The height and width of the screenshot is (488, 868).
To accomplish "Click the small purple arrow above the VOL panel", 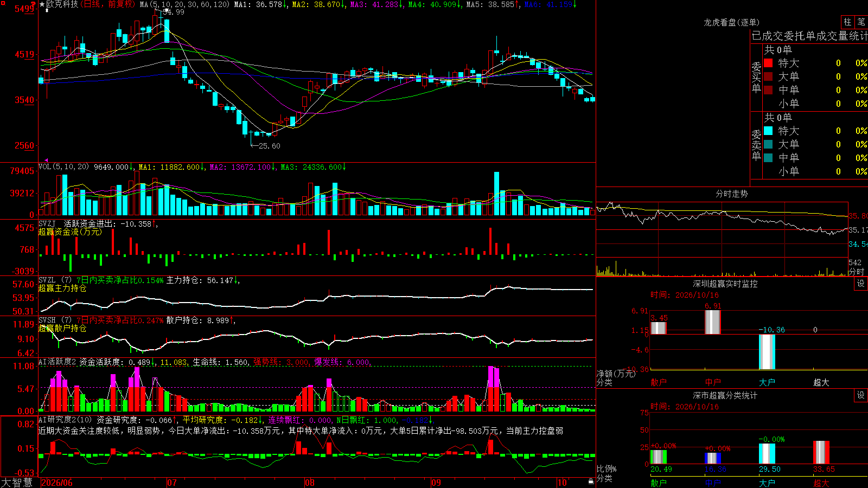I will coord(46,160).
